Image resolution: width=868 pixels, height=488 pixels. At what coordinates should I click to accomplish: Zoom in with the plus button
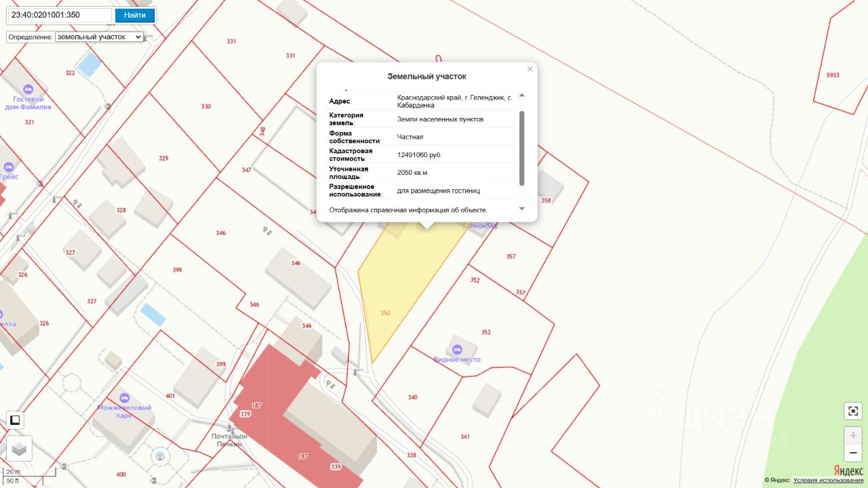(853, 436)
